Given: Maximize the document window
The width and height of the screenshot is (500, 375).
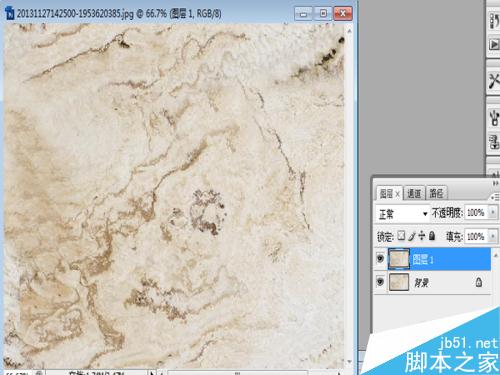Looking at the screenshot, I should coord(323,14).
